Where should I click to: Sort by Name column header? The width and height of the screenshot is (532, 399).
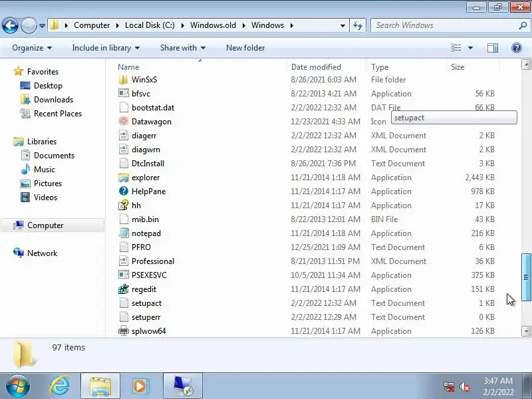(128, 67)
